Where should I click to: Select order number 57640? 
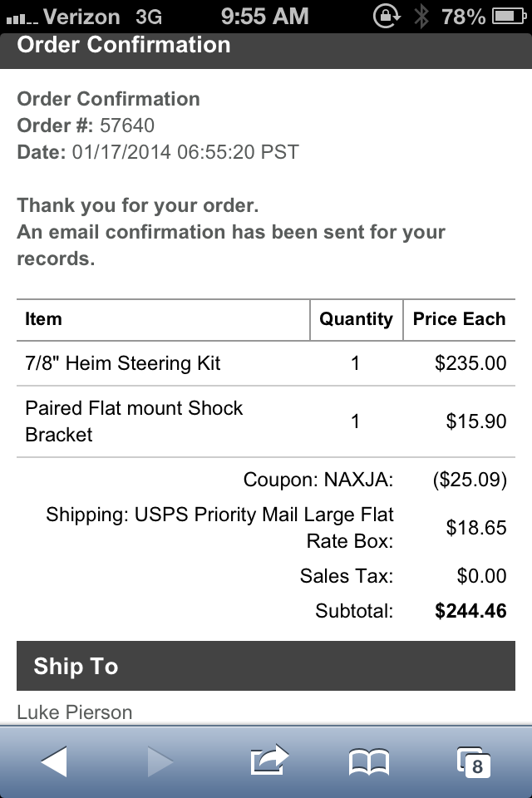point(126,126)
